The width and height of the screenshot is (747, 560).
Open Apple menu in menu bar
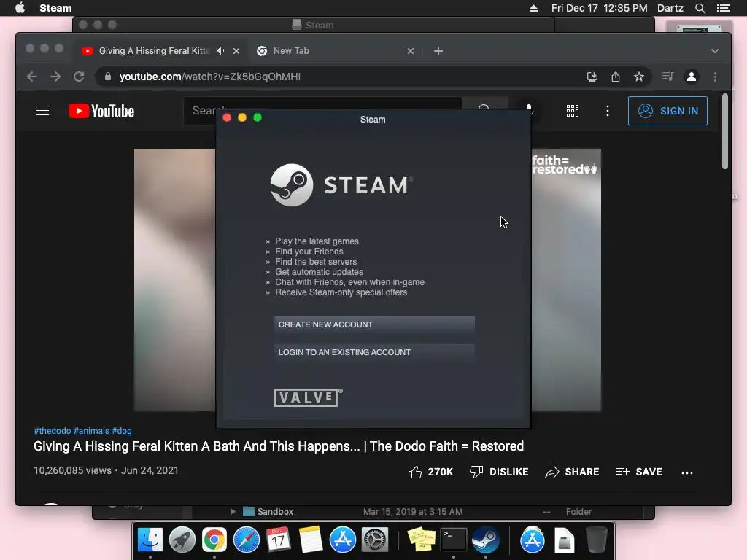tap(20, 8)
